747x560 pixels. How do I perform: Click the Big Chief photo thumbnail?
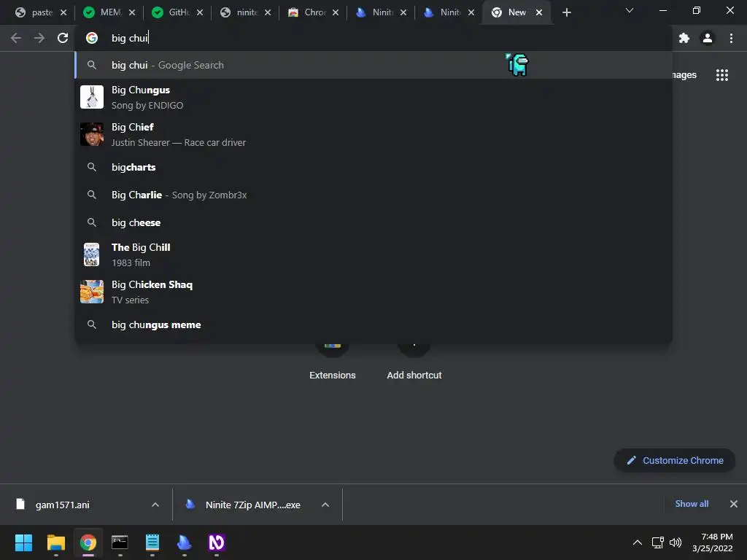coord(91,134)
